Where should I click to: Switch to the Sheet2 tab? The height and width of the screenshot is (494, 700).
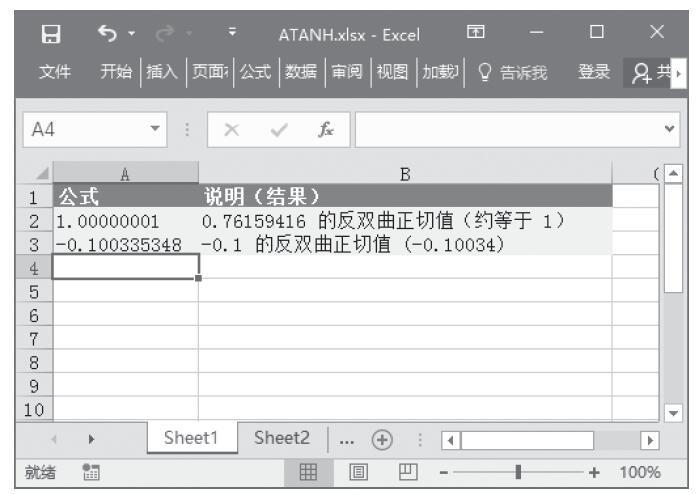click(x=282, y=439)
